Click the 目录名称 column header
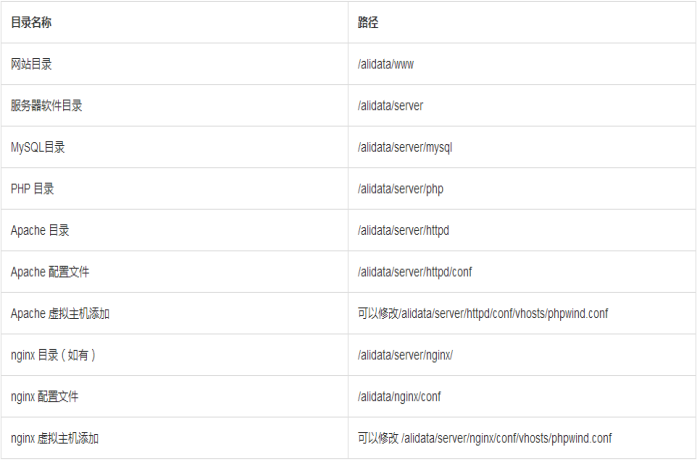 [x=31, y=22]
